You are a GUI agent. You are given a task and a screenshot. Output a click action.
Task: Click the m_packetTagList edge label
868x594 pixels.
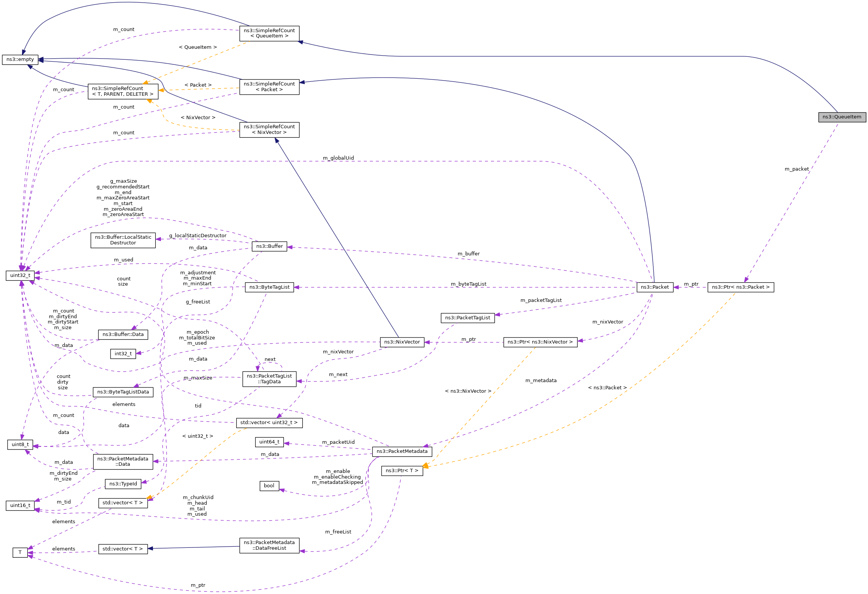point(541,300)
